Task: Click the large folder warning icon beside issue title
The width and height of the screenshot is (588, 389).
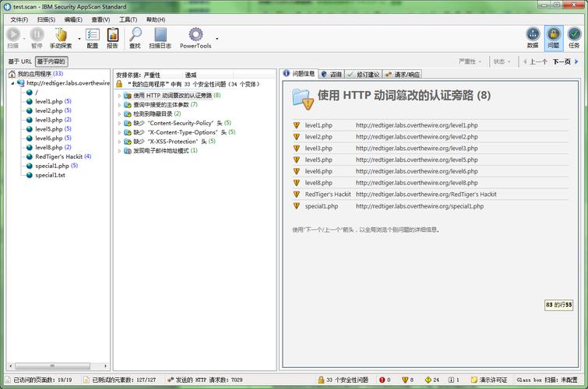Action: point(303,99)
